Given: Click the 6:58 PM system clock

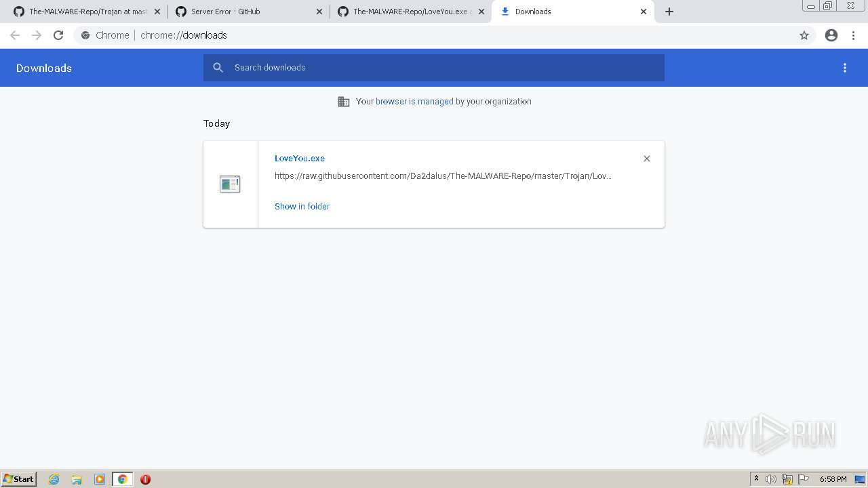Looking at the screenshot, I should 833,479.
